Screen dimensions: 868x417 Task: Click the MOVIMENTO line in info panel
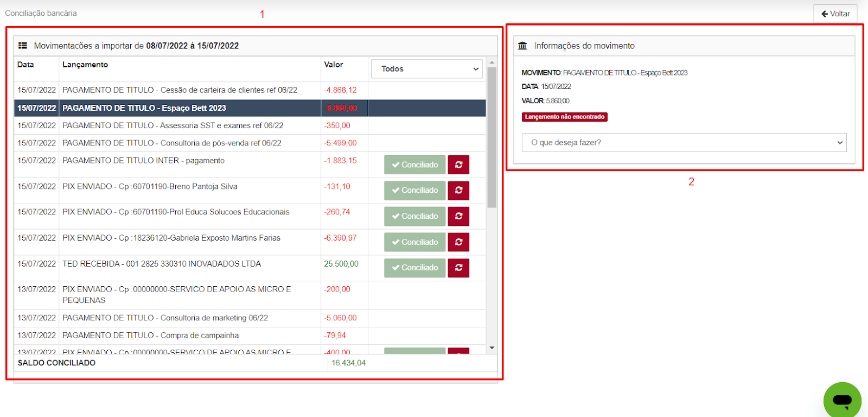coord(604,73)
